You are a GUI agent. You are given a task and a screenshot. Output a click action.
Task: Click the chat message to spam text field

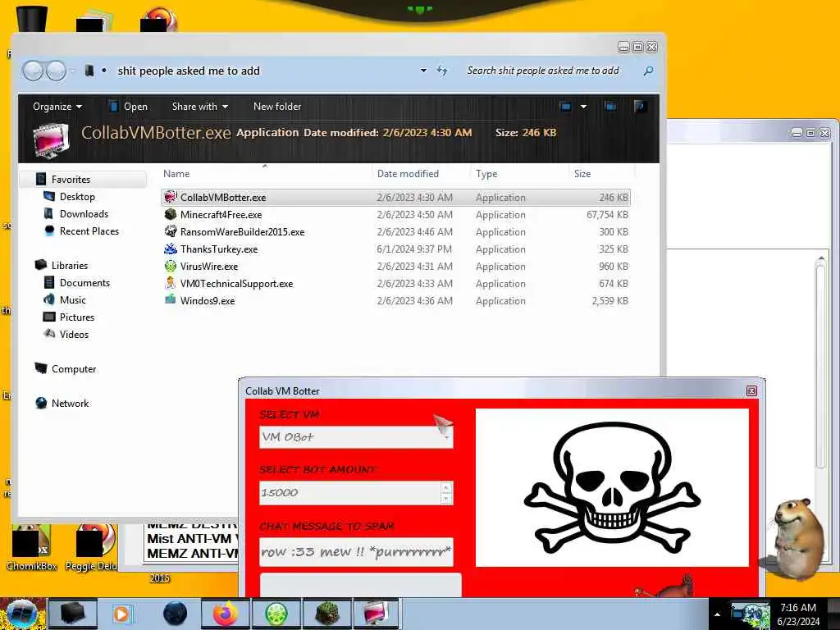coord(356,552)
